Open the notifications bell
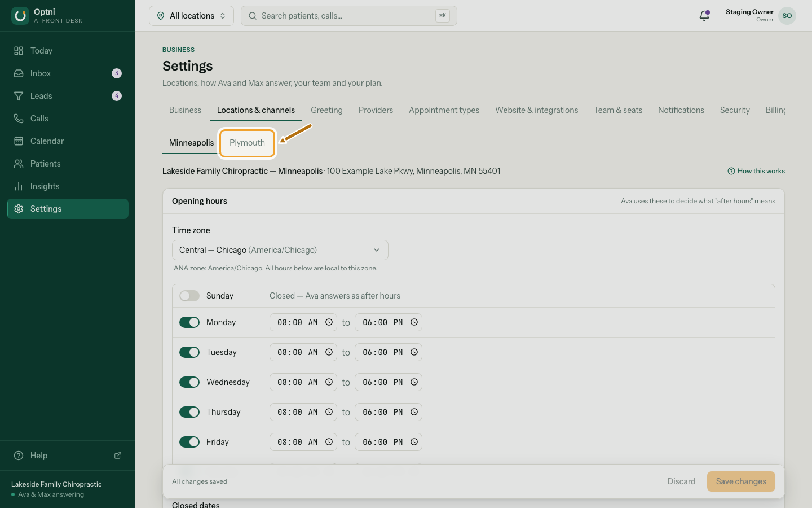This screenshot has height=508, width=812. [704, 16]
